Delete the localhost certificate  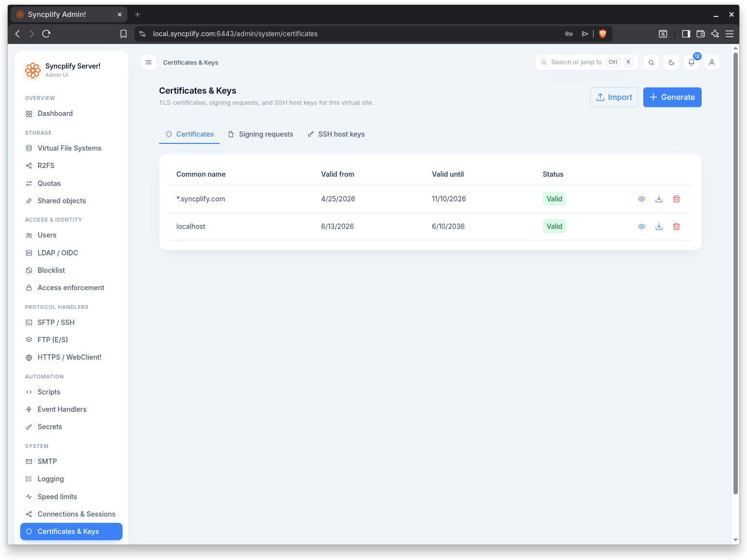tap(676, 226)
